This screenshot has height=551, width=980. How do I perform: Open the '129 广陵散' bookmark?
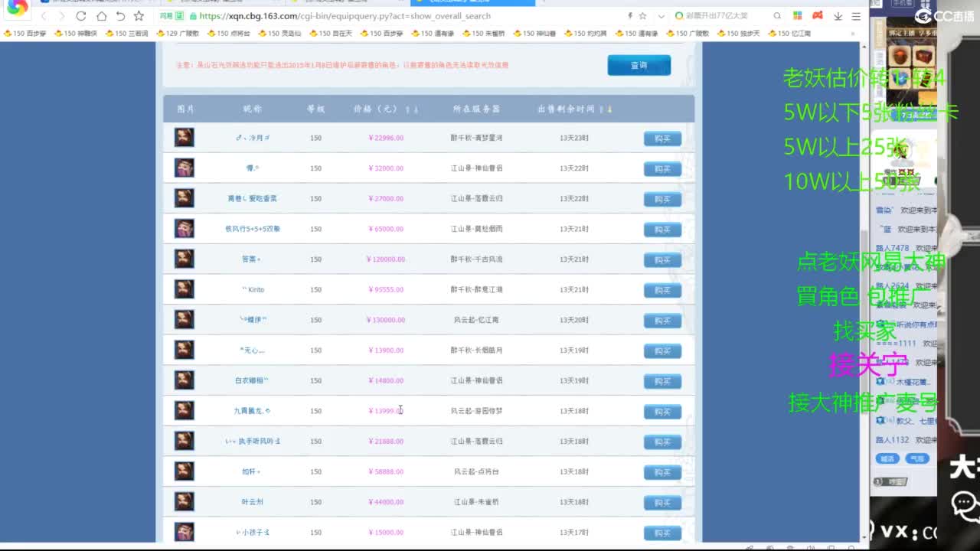click(x=178, y=34)
